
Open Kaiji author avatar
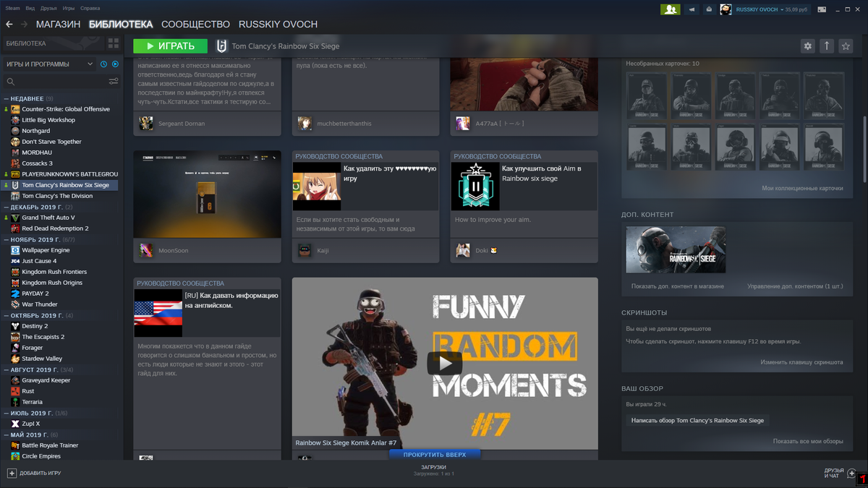point(305,250)
